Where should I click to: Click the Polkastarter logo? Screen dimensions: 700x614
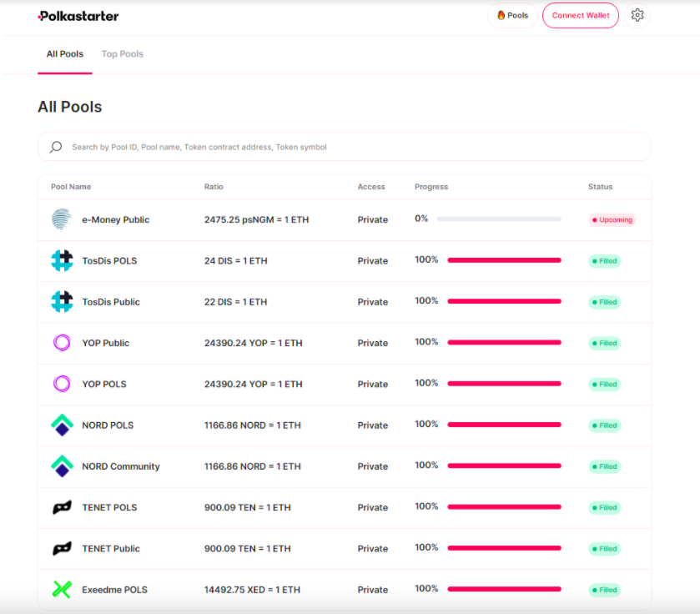78,16
